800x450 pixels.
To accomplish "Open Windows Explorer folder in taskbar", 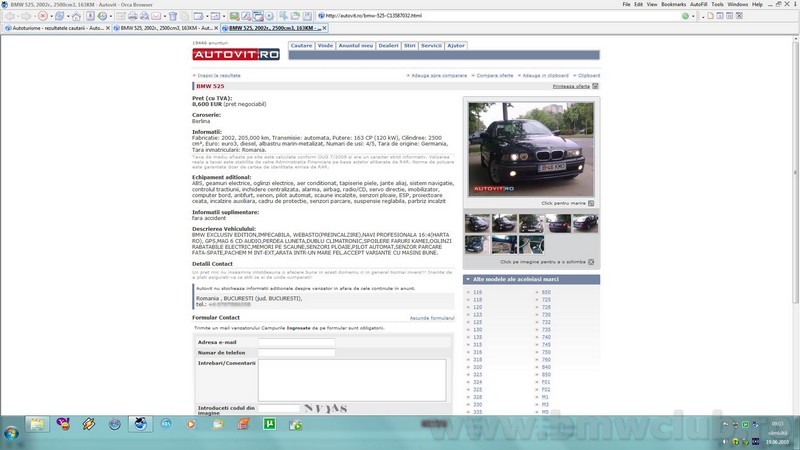I will (37, 424).
